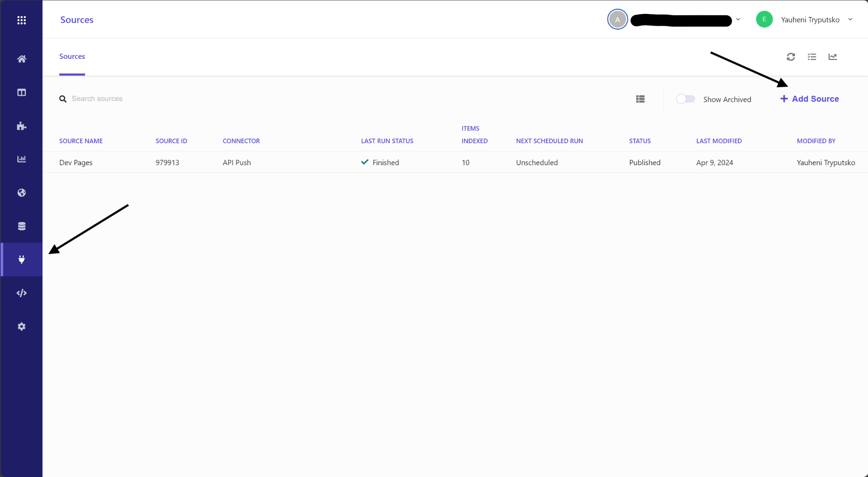Open the puzzle piece extensions icon
Viewport: 868px width, 477px height.
(x=22, y=126)
